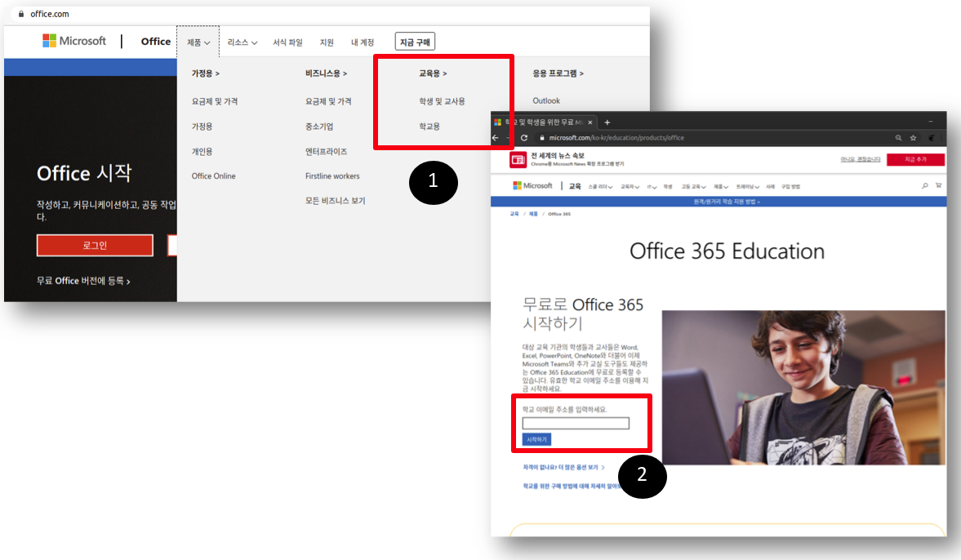Expand the 교육자 dropdown
961x560 pixels.
[630, 187]
